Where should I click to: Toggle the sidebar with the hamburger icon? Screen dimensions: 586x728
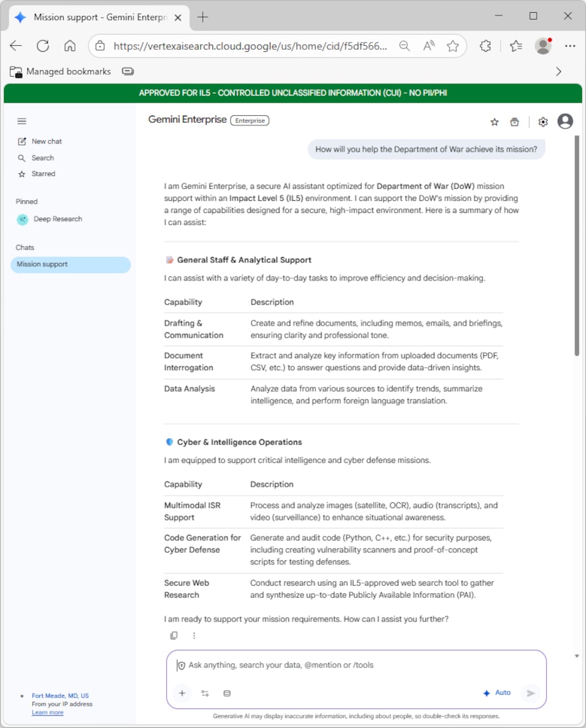[22, 121]
